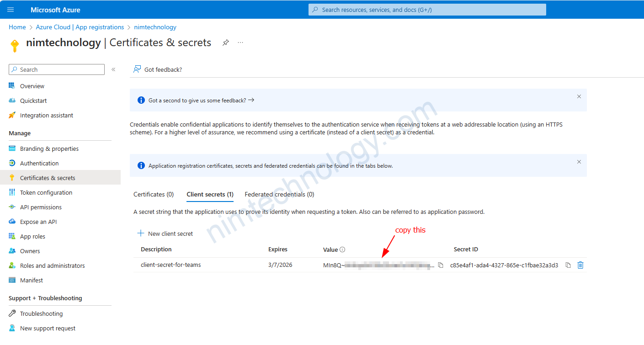Image resolution: width=644 pixels, height=345 pixels.
Task: Click the sidebar Search field
Action: (57, 69)
